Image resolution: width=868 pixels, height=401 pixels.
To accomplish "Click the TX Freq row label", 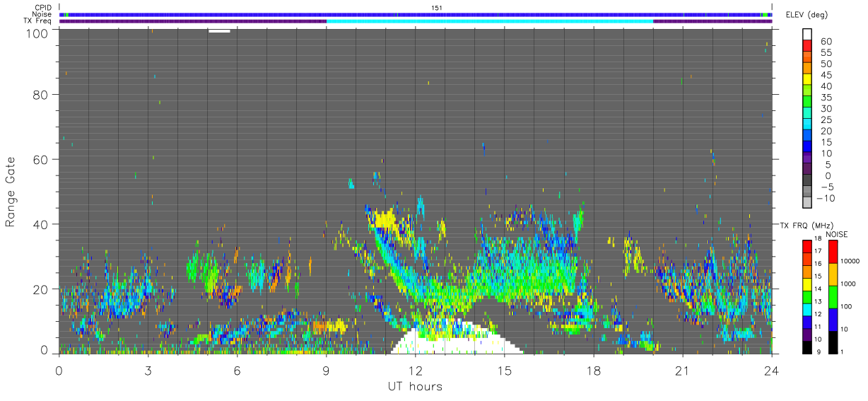I will pyautogui.click(x=37, y=21).
